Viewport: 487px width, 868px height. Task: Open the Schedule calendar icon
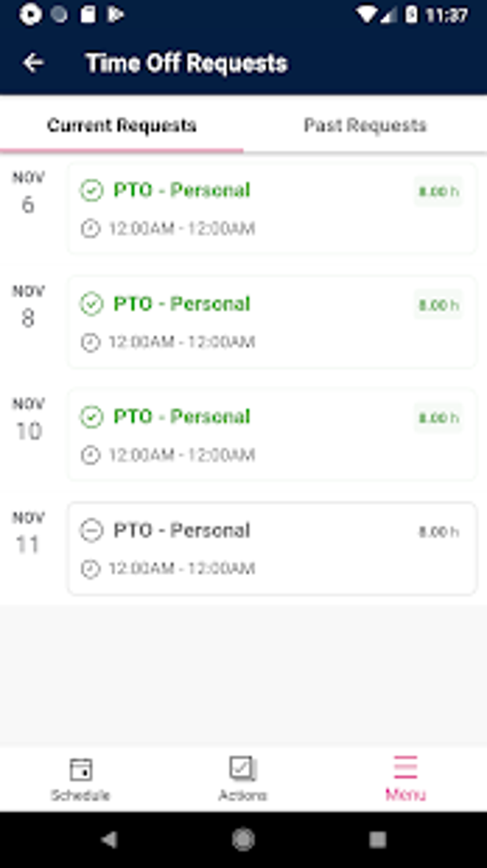click(x=81, y=769)
